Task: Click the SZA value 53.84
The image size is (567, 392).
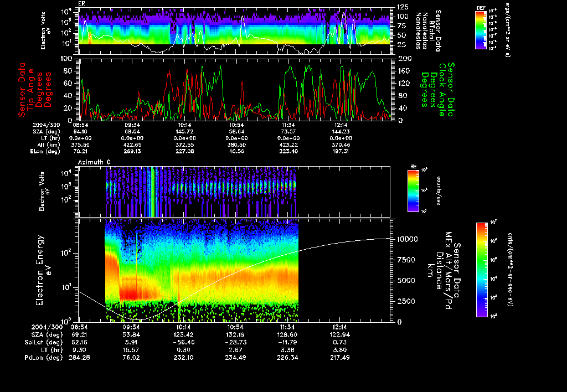Action: click(x=131, y=335)
